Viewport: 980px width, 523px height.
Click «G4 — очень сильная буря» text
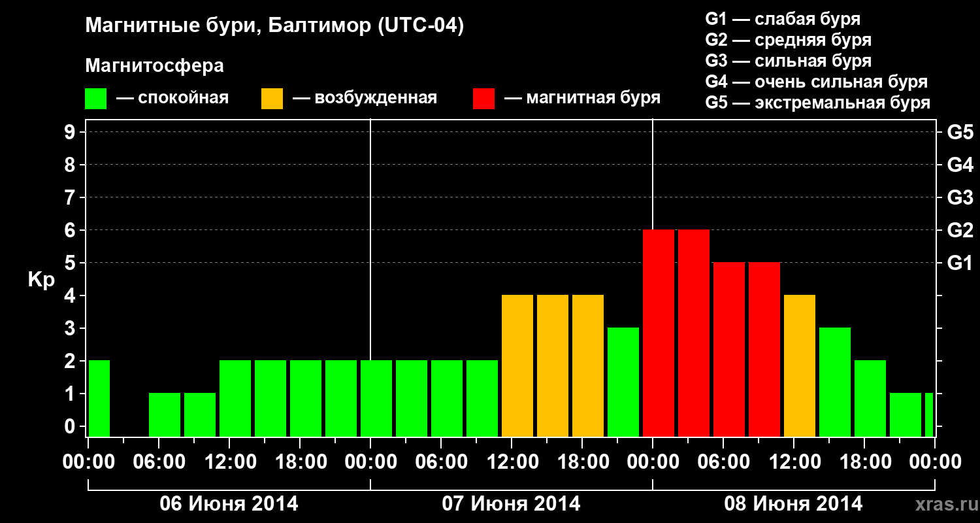[x=816, y=82]
